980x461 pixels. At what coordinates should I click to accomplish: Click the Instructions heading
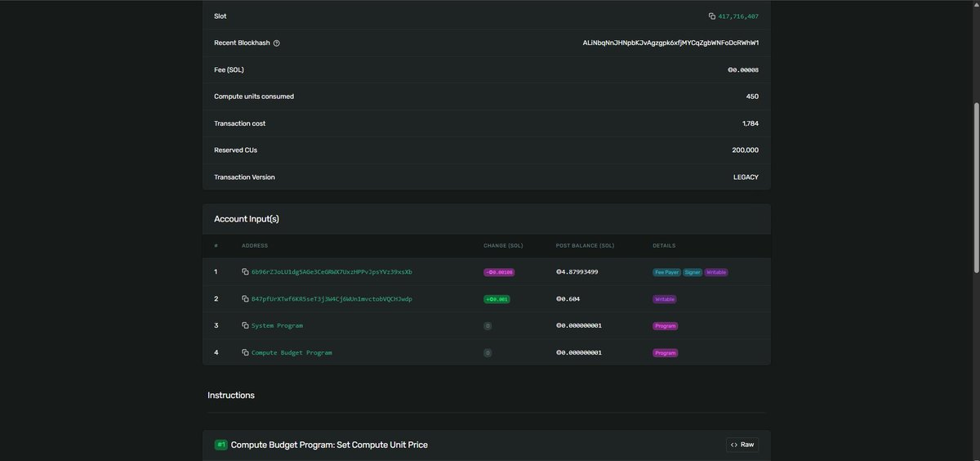(x=231, y=396)
